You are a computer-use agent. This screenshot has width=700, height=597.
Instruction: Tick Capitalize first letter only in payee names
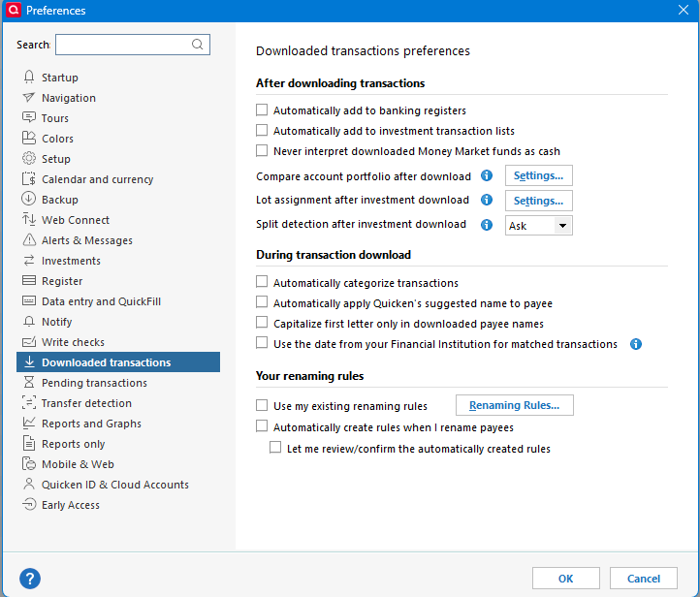click(x=262, y=324)
